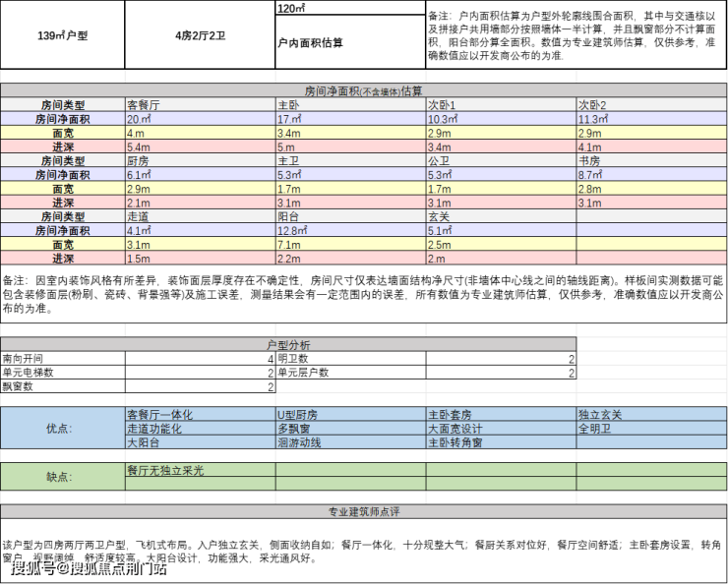Click the 单元层户数 label cell
Image resolution: width=728 pixels, height=584 pixels.
coord(349,373)
